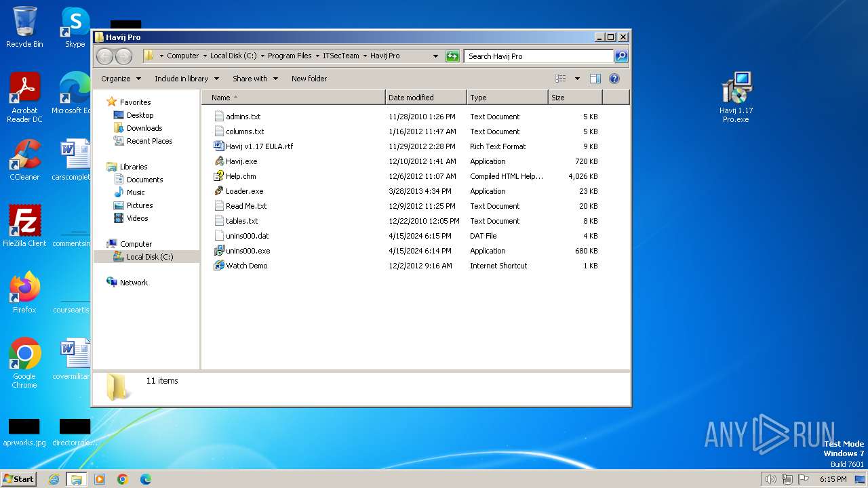Show the preview pane

tap(595, 79)
